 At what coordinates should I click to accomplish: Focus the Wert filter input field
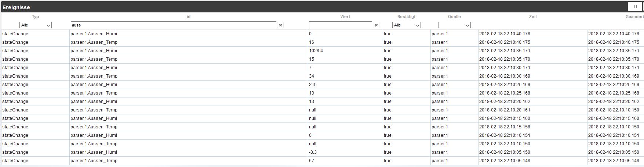[x=340, y=25]
